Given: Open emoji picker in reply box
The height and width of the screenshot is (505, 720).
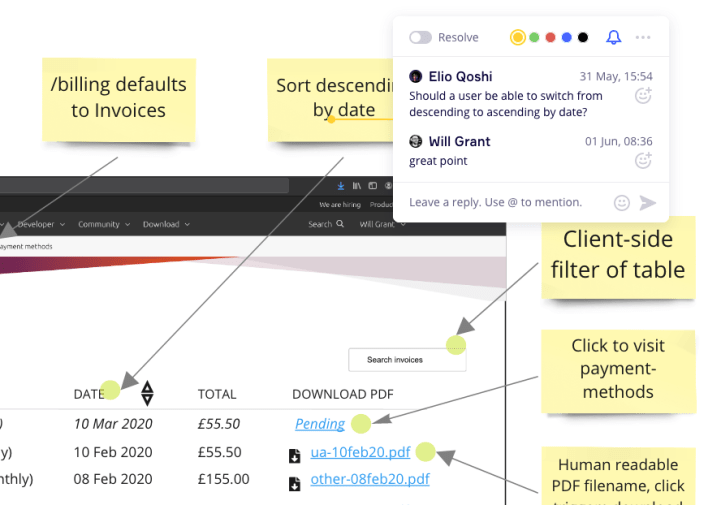Looking at the screenshot, I should (622, 202).
